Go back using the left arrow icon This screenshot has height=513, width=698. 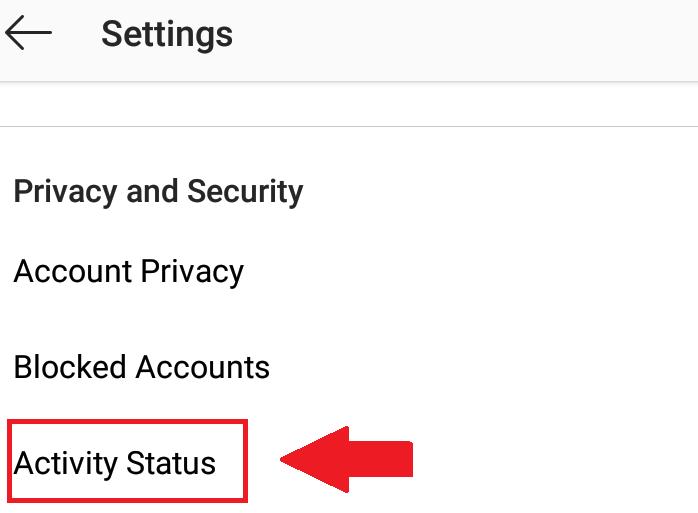pos(28,34)
